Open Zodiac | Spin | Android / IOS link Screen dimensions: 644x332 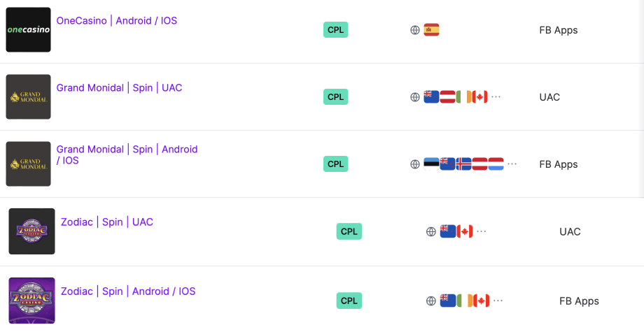128,291
